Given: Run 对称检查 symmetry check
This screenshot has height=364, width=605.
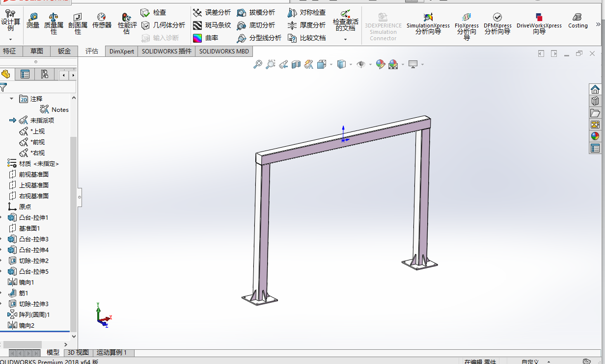Looking at the screenshot, I should (306, 12).
